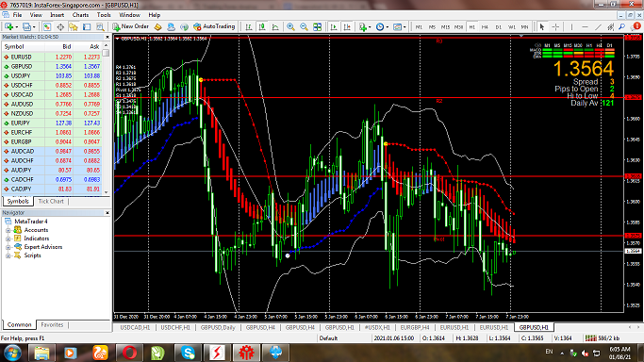This screenshot has height=362, width=644.
Task: Click the Market Watch vertical scrollbar
Action: [x=107, y=119]
